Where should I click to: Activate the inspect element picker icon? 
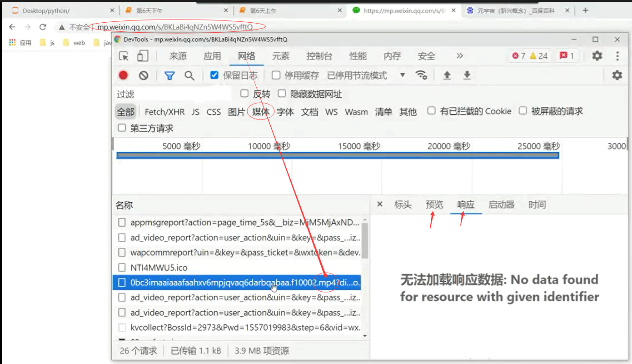click(124, 56)
